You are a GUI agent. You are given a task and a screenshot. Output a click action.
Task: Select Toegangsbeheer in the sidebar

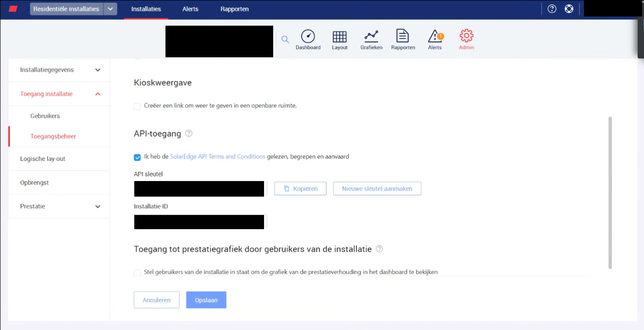[x=53, y=136]
